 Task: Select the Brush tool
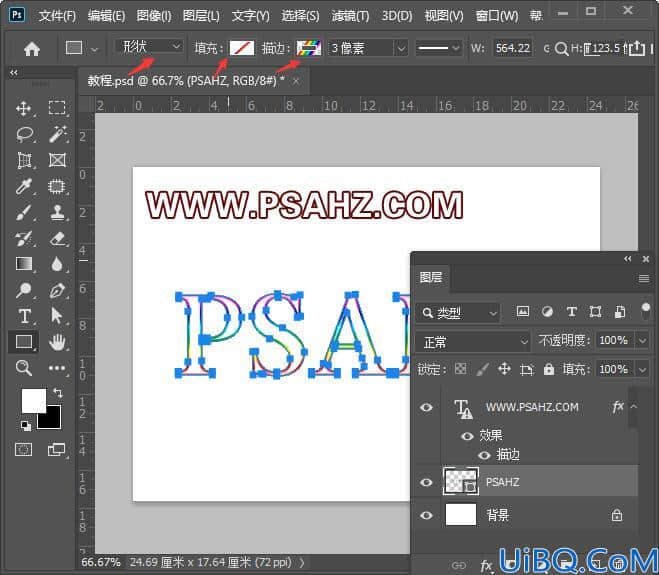[x=24, y=212]
